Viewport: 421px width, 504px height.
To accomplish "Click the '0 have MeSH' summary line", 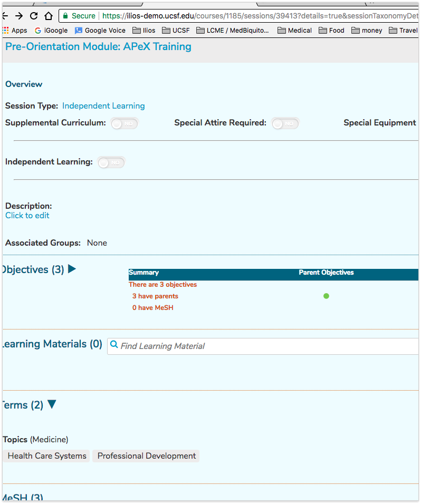I will (x=153, y=307).
